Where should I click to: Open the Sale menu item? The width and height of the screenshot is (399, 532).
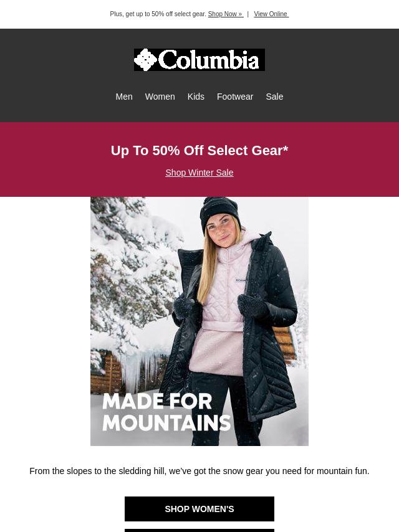[274, 97]
